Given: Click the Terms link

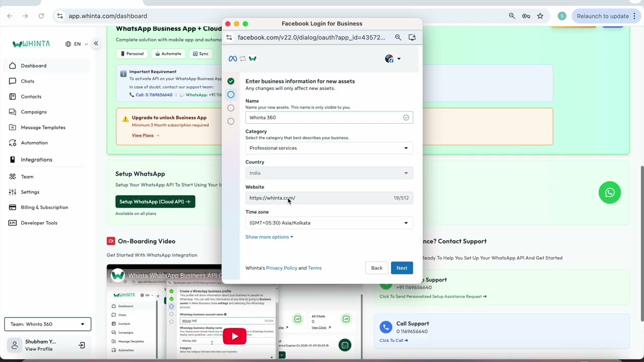Looking at the screenshot, I should [314, 268].
